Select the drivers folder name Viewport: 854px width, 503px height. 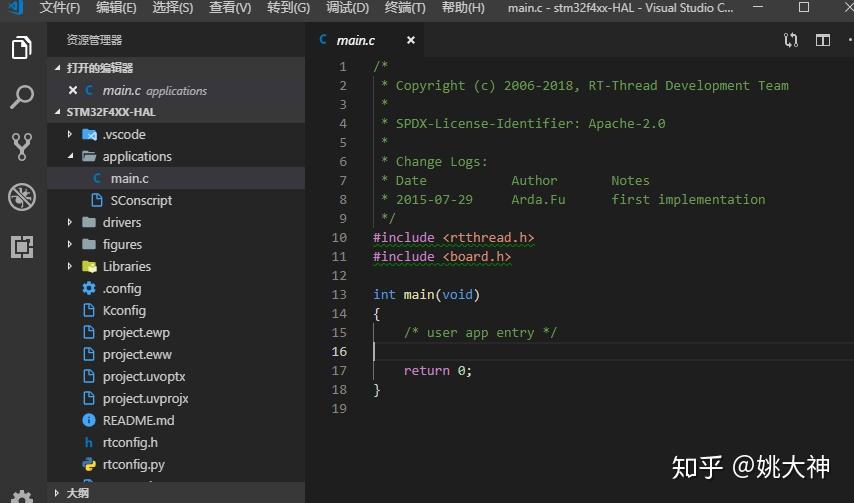pyautogui.click(x=122, y=222)
